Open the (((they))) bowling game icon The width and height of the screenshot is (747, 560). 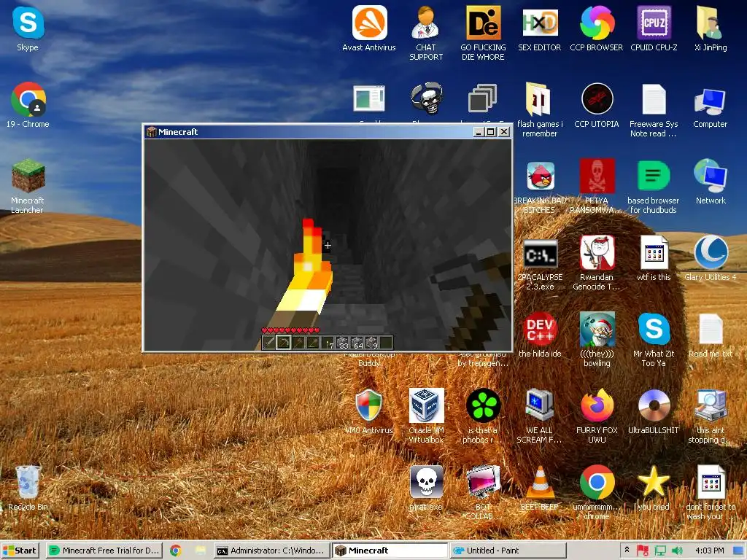click(597, 340)
